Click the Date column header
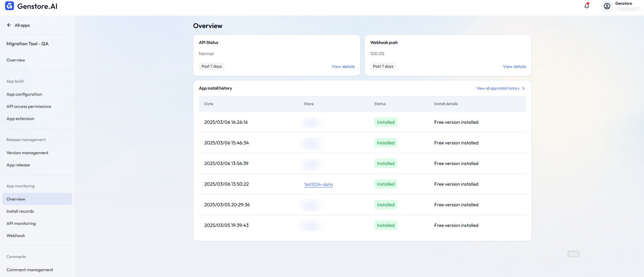Image resolution: width=644 pixels, height=277 pixels. [x=209, y=104]
